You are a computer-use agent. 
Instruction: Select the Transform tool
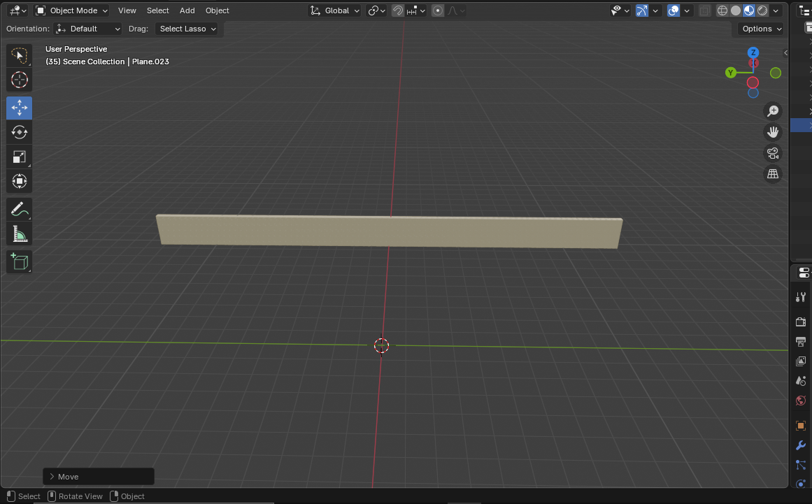19,181
